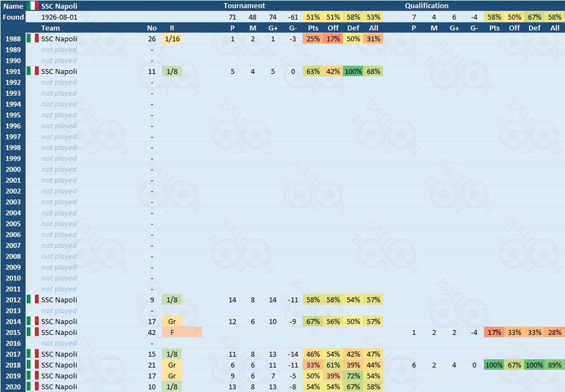Click the flag icon in the 2017 row

pos(33,354)
